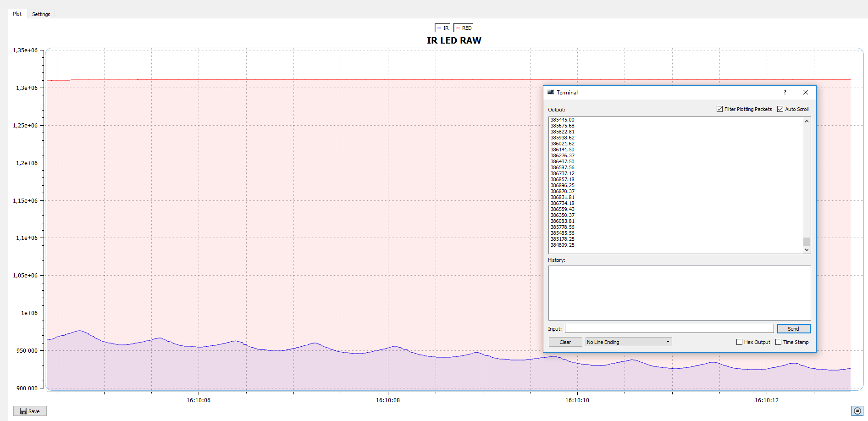Click the stop plotting icon at bottom right
Image resolution: width=868 pixels, height=421 pixels.
coord(857,411)
